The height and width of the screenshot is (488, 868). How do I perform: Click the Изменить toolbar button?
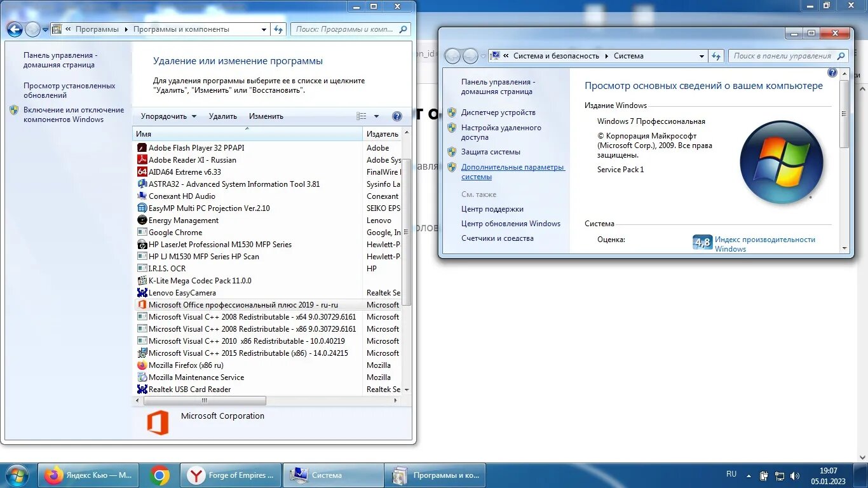pyautogui.click(x=266, y=116)
